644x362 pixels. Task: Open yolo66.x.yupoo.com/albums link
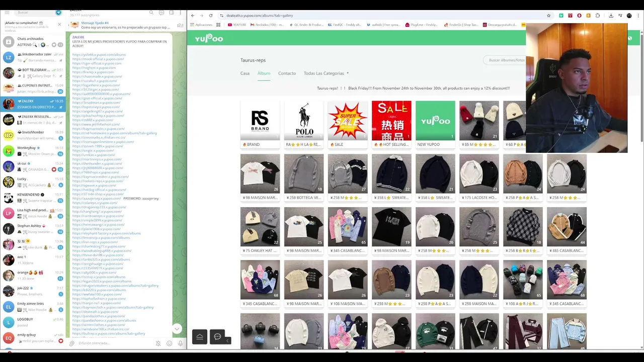(99, 54)
